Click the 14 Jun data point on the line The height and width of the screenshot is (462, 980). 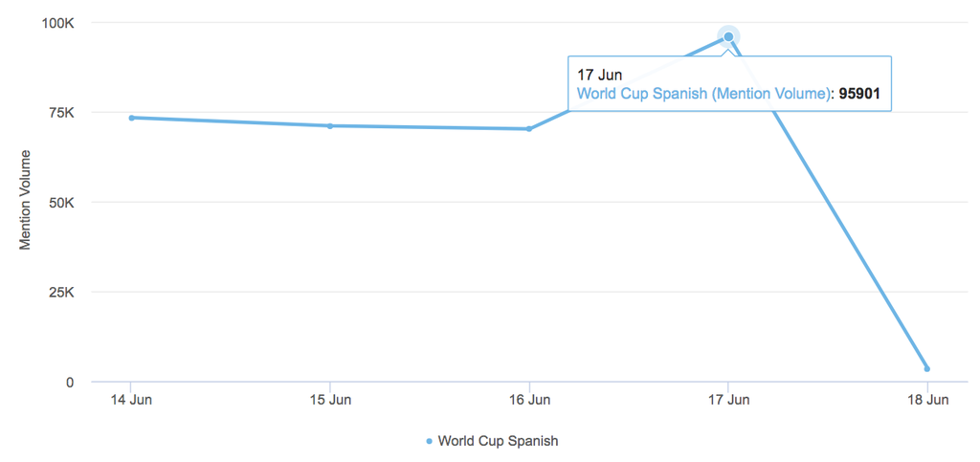[x=131, y=118]
